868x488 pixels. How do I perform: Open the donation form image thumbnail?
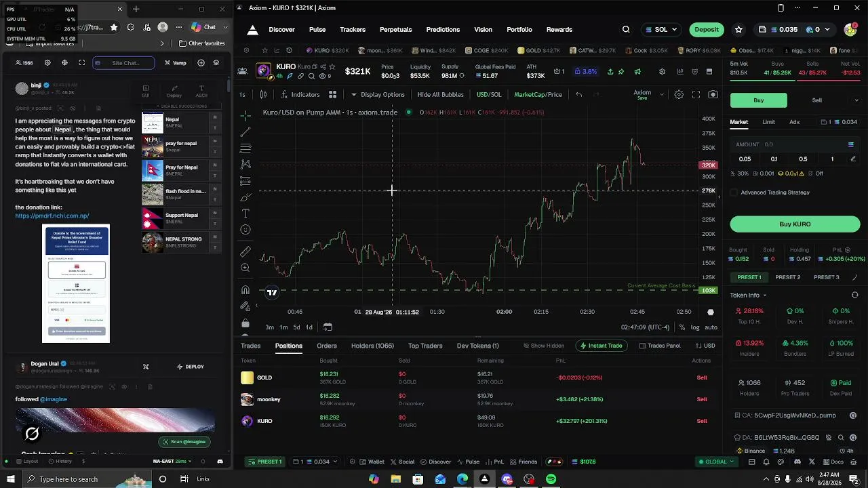pos(76,283)
